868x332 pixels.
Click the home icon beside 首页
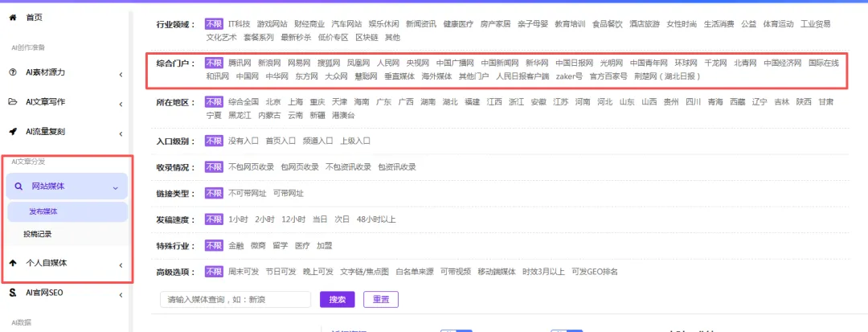13,18
